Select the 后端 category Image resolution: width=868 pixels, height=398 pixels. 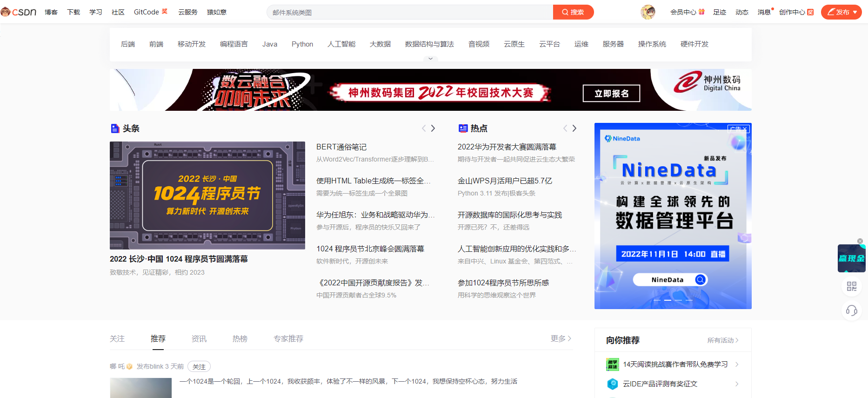(x=128, y=44)
